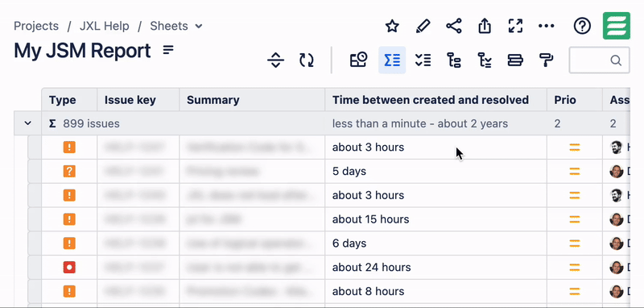Click the checklist expand icon

pyautogui.click(x=423, y=60)
